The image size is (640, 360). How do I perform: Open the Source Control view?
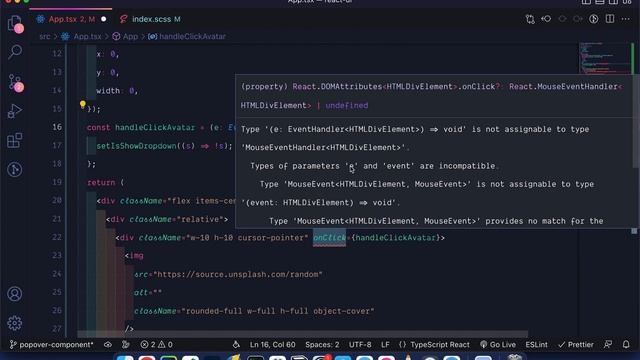[15, 83]
